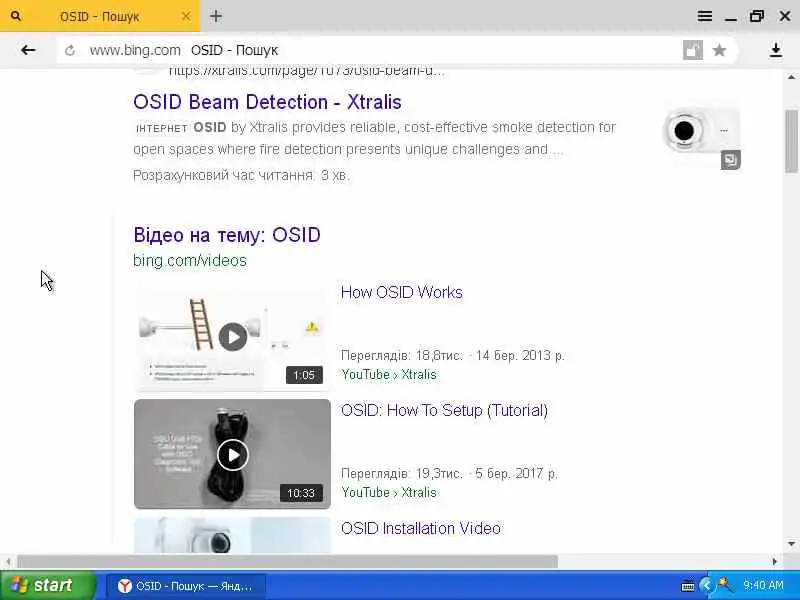Image resolution: width=800 pixels, height=600 pixels.
Task: Click YouTube › Xtralis under the Setup tutorial
Action: tap(389, 492)
